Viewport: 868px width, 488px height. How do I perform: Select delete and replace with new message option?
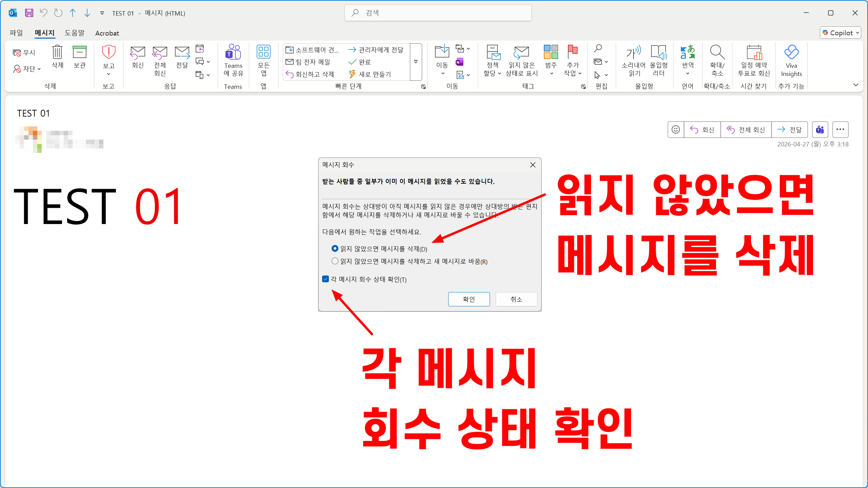335,261
